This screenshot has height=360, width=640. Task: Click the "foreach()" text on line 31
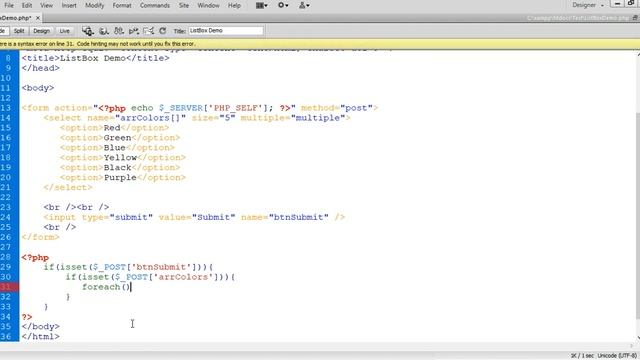pyautogui.click(x=106, y=287)
